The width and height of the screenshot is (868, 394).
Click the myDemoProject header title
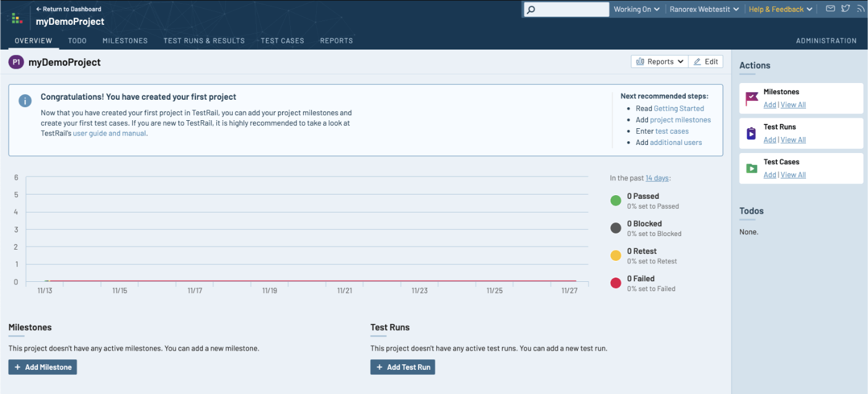tap(70, 22)
